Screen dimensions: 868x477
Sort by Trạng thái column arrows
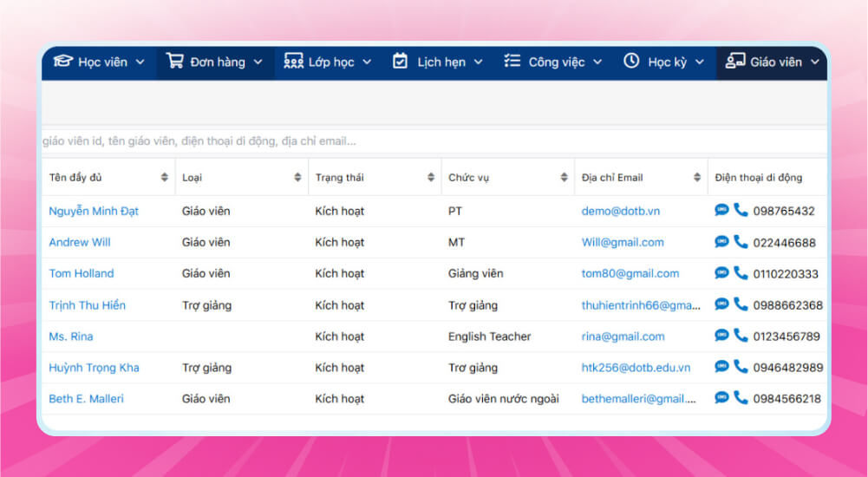tap(431, 177)
